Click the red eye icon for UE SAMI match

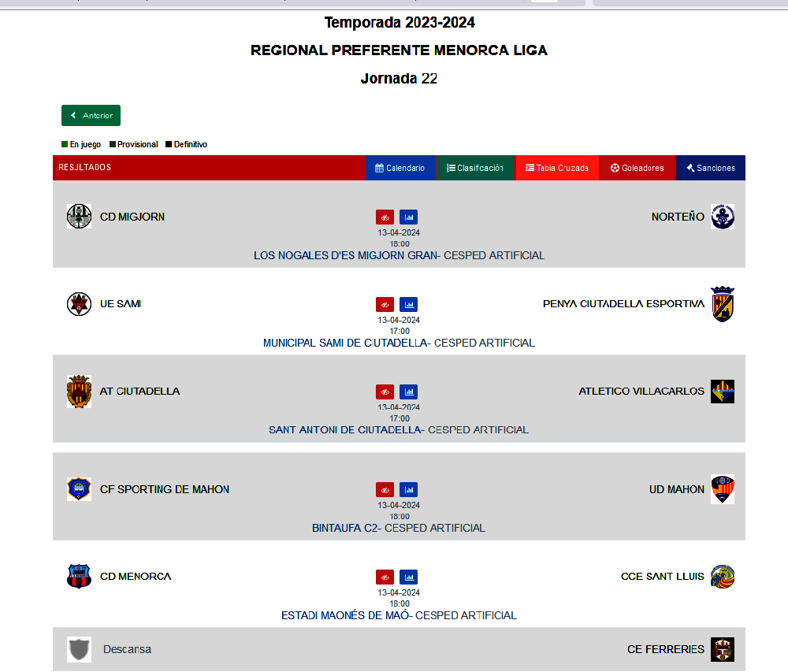click(385, 304)
